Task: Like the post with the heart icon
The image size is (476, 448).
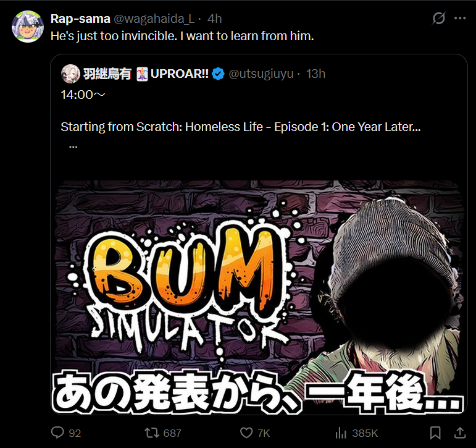Action: 246,433
